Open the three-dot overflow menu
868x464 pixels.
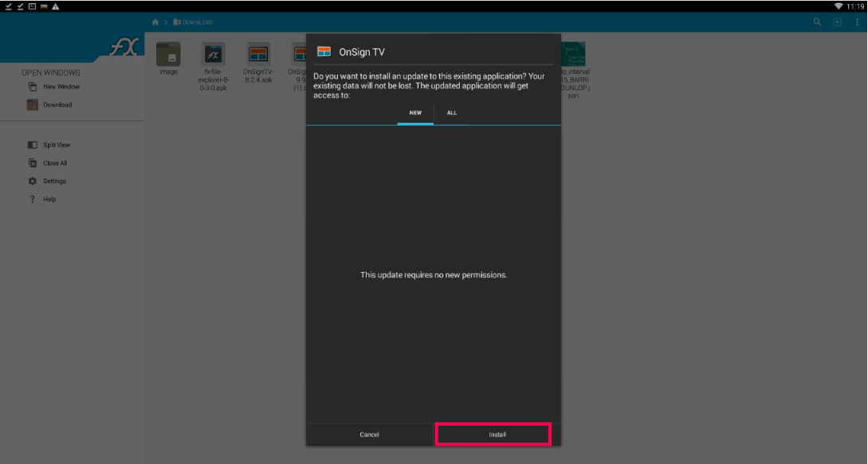(x=857, y=22)
